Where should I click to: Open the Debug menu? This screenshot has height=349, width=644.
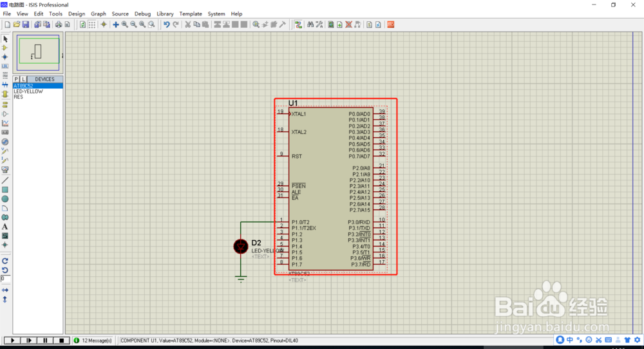click(142, 14)
